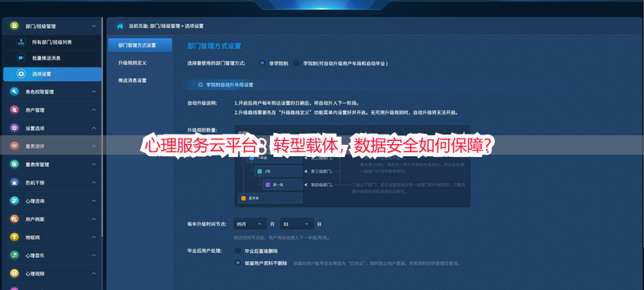Viewport: 644px width, 290px height.
Task: Select the 学院制 radio option
Action: point(296,64)
